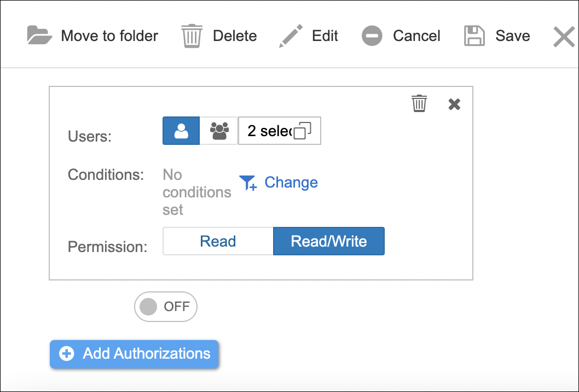Image resolution: width=579 pixels, height=392 pixels.
Task: Click the Save text label in toolbar
Action: pos(513,36)
